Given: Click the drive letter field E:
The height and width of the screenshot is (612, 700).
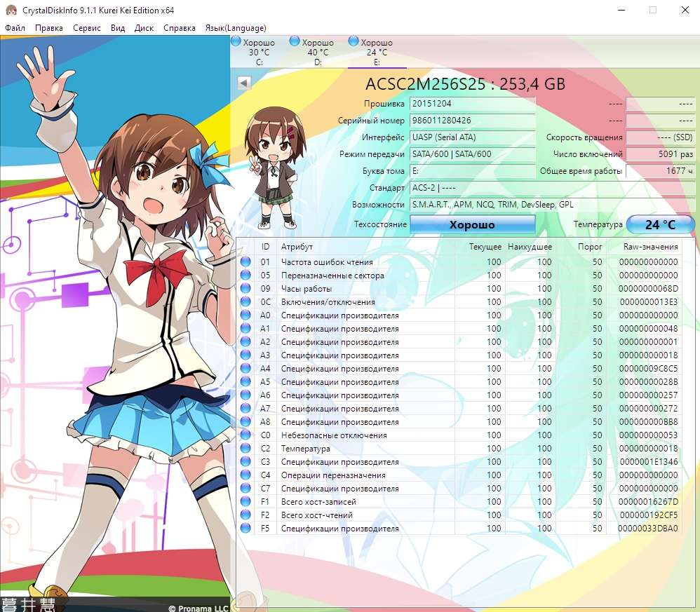Looking at the screenshot, I should [472, 171].
